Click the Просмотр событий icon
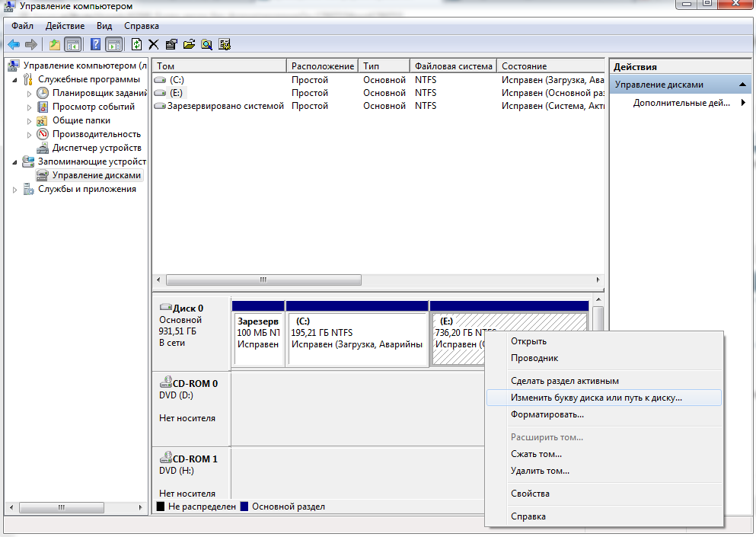 click(43, 107)
